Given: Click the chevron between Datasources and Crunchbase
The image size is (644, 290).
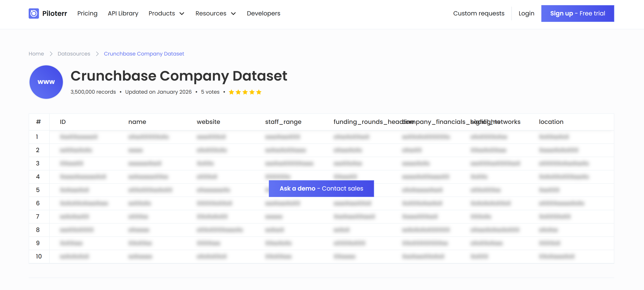Looking at the screenshot, I should [x=97, y=54].
